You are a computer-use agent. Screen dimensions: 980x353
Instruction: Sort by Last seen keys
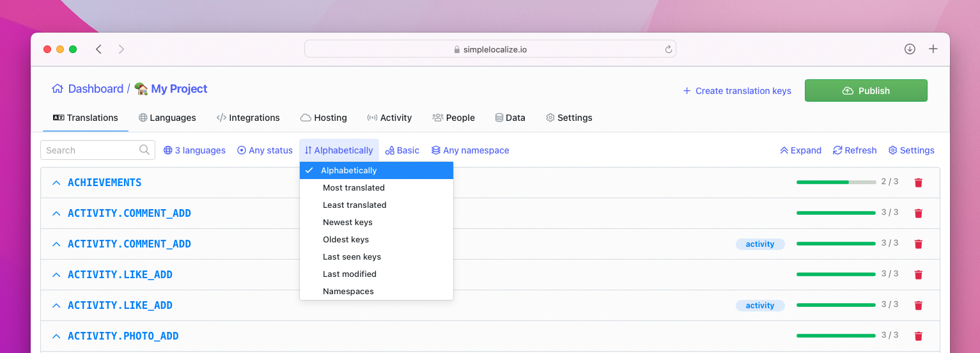pyautogui.click(x=377, y=257)
